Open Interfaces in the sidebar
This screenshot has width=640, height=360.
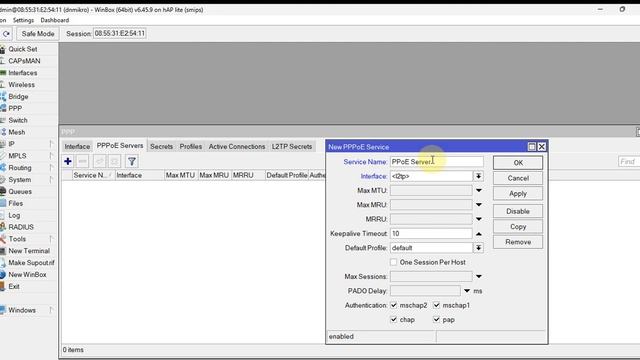point(22,73)
